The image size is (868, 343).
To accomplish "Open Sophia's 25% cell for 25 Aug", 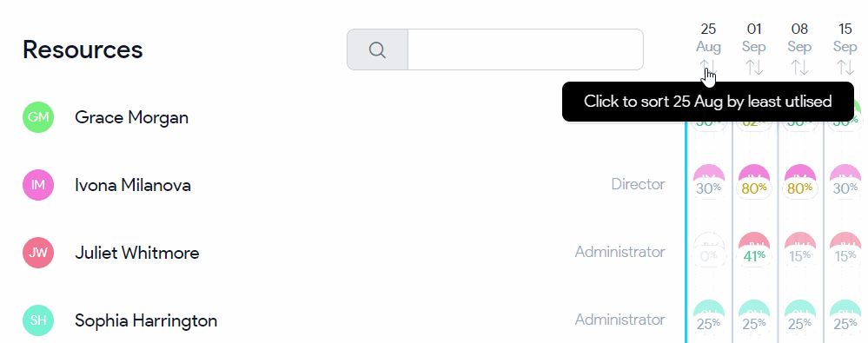I will 709,317.
